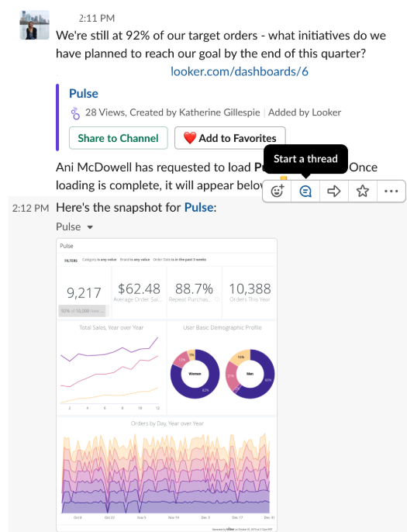The height and width of the screenshot is (532, 407).
Task: Open the Pulse attachment title link
Action: [x=84, y=93]
